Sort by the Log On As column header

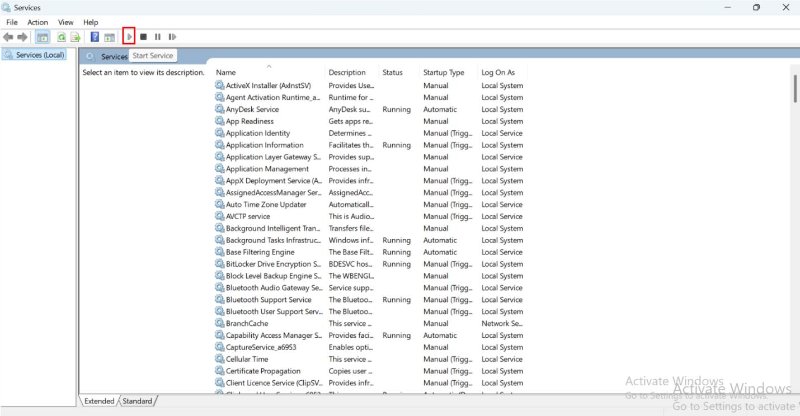502,72
